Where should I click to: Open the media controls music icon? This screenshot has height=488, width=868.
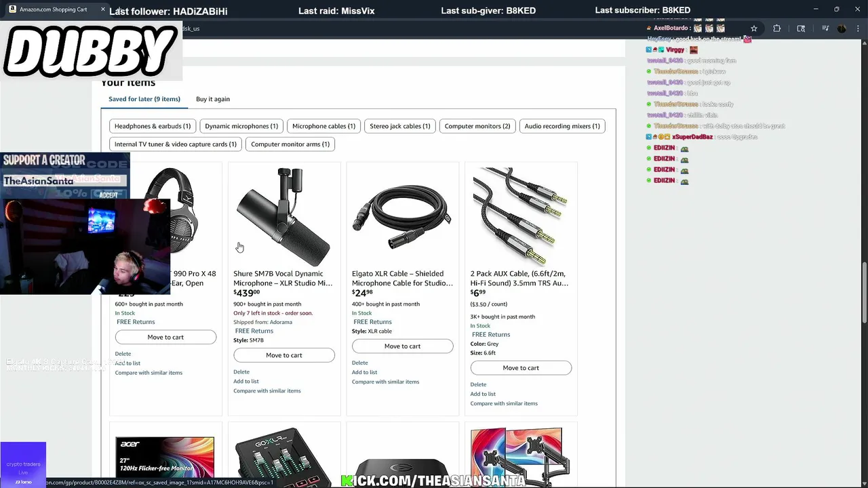point(825,28)
